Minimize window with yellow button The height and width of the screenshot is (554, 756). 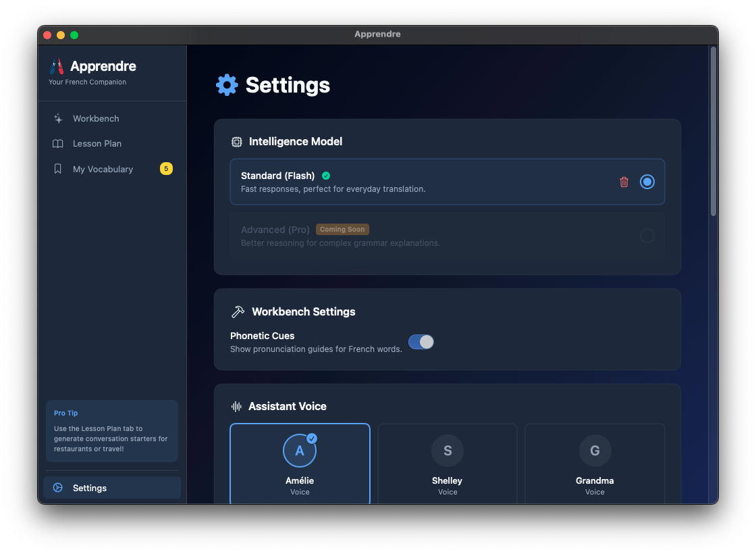pos(61,34)
